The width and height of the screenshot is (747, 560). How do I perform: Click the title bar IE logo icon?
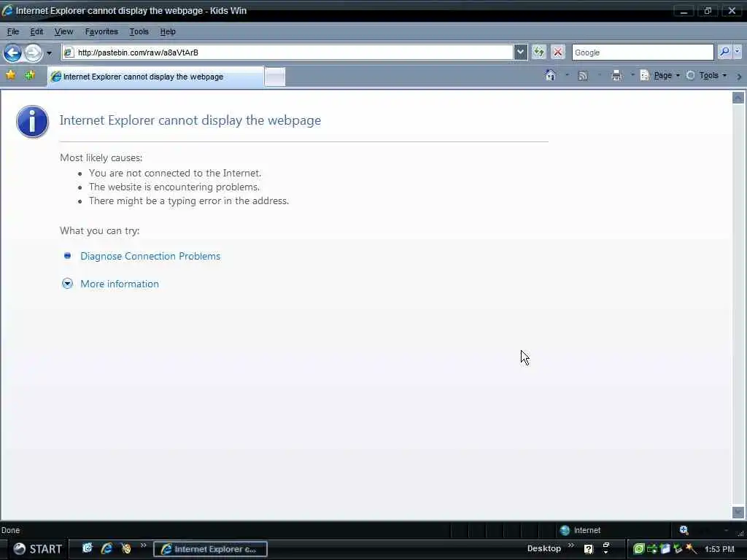[x=7, y=10]
